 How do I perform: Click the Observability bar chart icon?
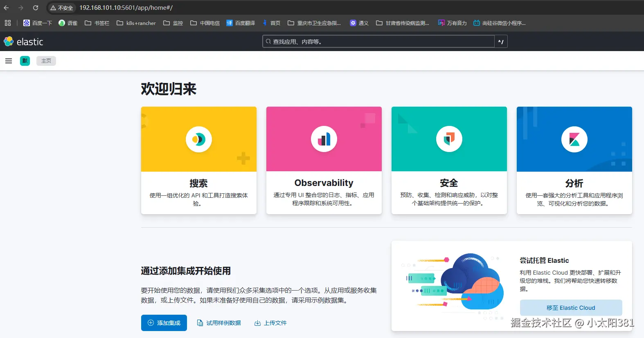click(x=324, y=139)
